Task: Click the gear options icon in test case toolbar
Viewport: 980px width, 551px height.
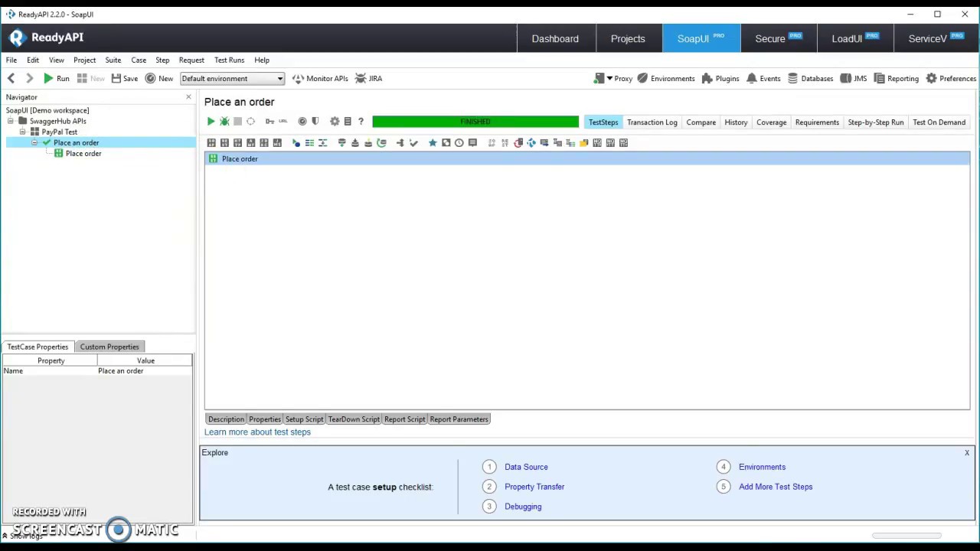Action: tap(335, 122)
